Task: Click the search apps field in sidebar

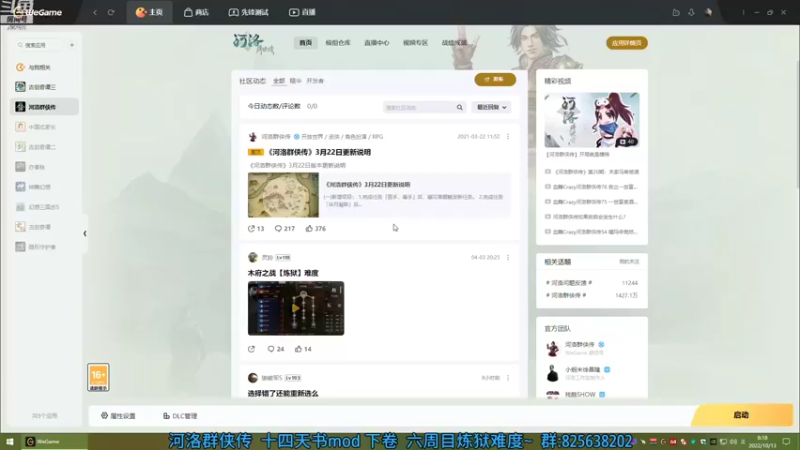Action: (x=39, y=45)
